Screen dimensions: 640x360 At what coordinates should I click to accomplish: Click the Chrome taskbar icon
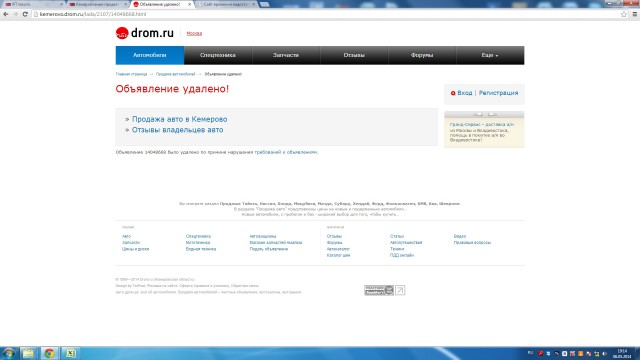[x=49, y=353]
